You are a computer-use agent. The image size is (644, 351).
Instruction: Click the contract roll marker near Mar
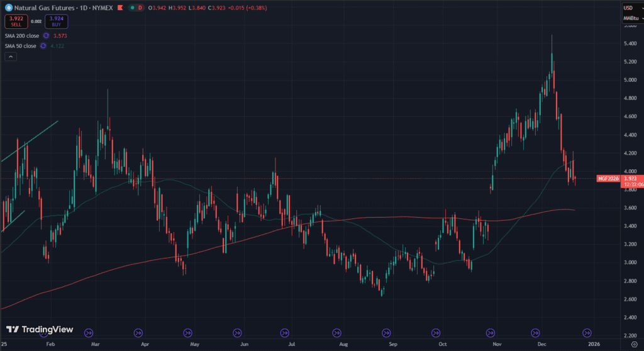88,332
